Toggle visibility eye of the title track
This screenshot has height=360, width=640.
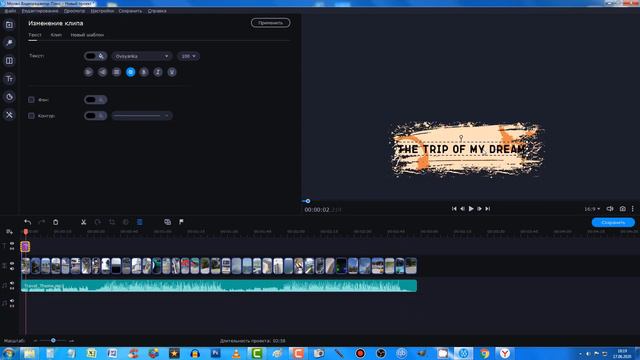(x=12, y=244)
